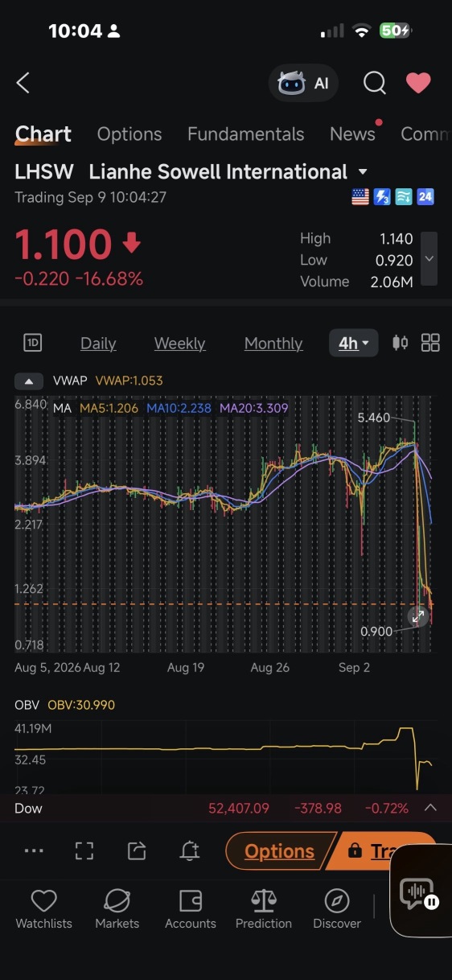This screenshot has width=452, height=980.
Task: Open the Discover compass tab
Action: 337,909
